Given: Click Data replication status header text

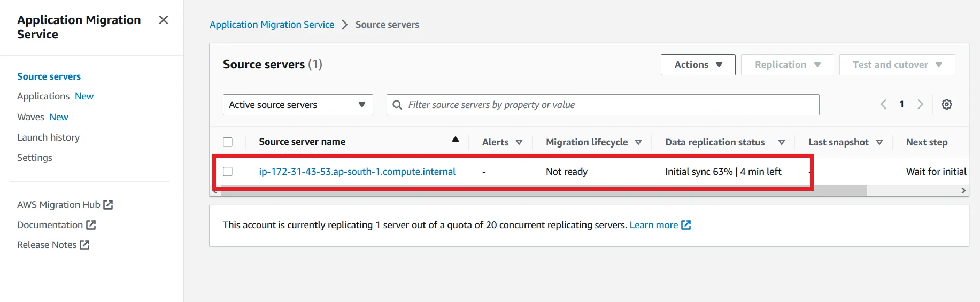Looking at the screenshot, I should [715, 142].
